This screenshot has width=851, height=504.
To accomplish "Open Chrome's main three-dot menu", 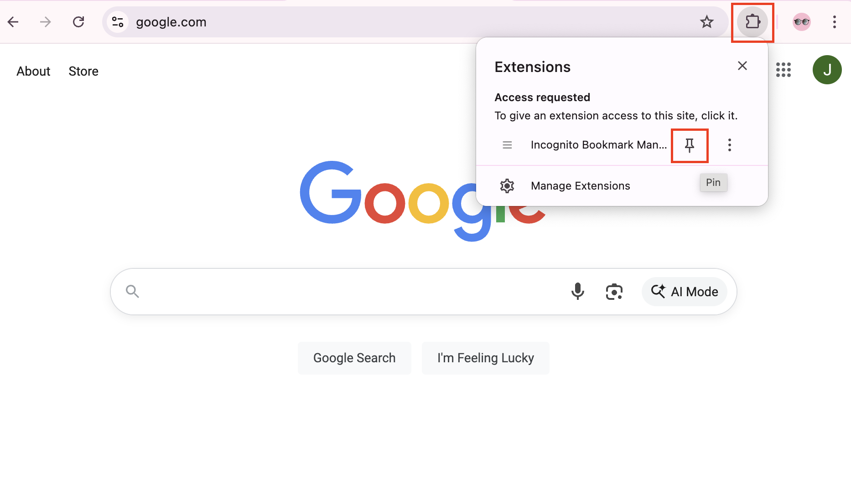I will click(835, 21).
